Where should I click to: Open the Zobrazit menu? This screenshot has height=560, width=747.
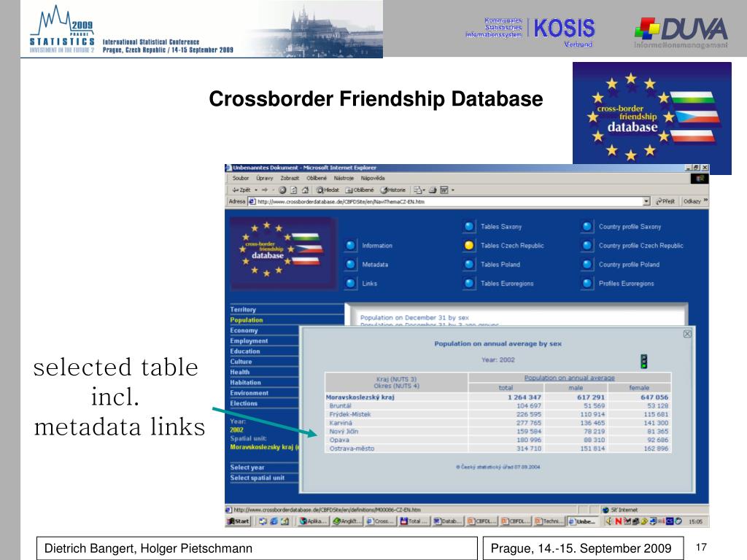[x=290, y=178]
